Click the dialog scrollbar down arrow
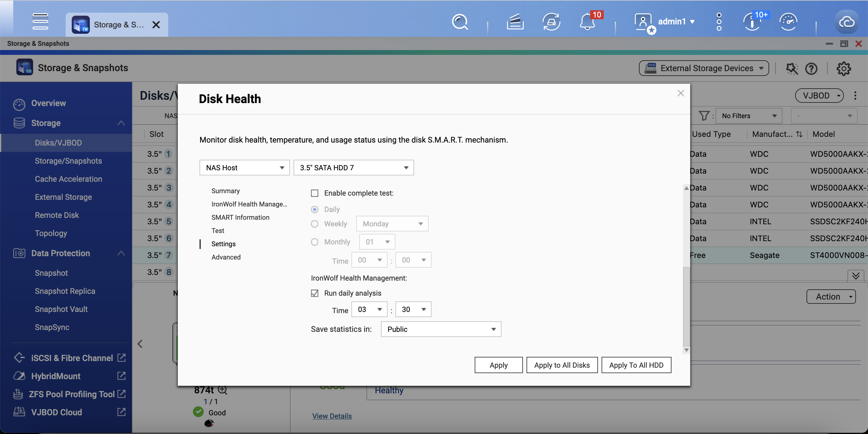The height and width of the screenshot is (434, 868). [686, 350]
